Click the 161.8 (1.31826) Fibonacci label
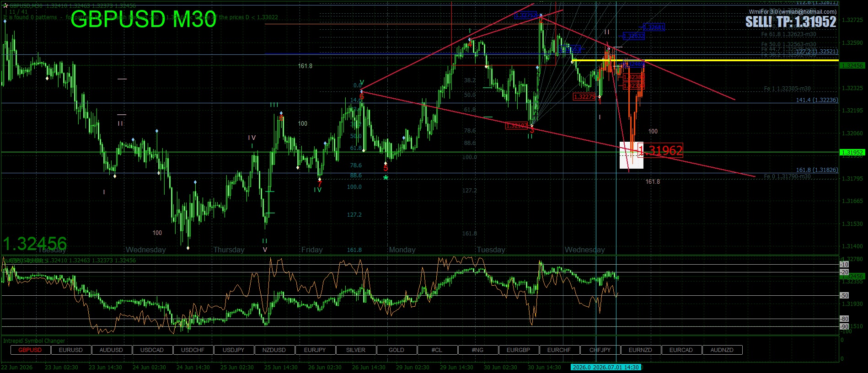The image size is (868, 373). pos(817,170)
